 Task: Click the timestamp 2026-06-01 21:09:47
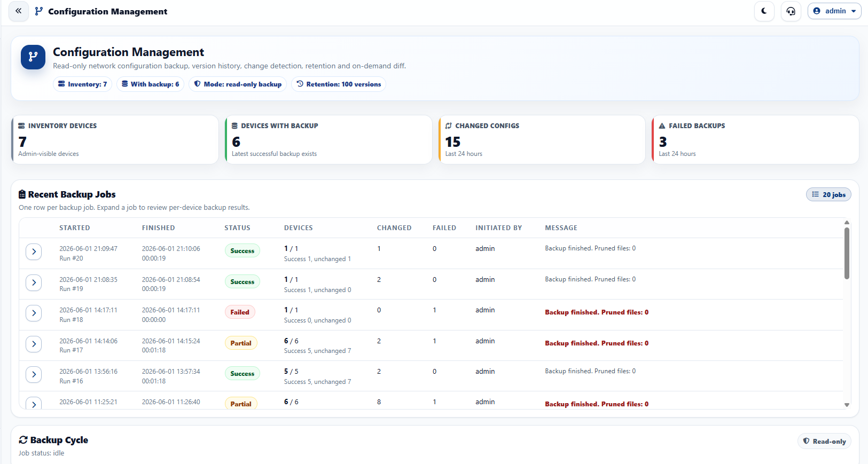pos(88,249)
